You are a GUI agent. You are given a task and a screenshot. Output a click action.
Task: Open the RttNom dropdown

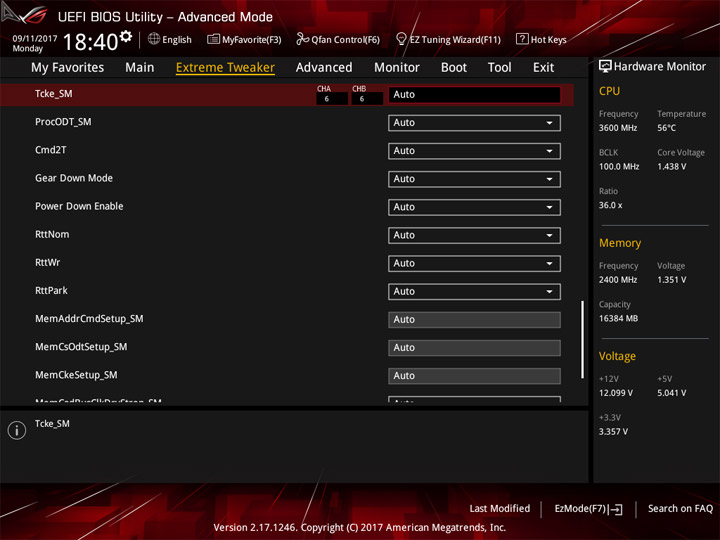[474, 236]
